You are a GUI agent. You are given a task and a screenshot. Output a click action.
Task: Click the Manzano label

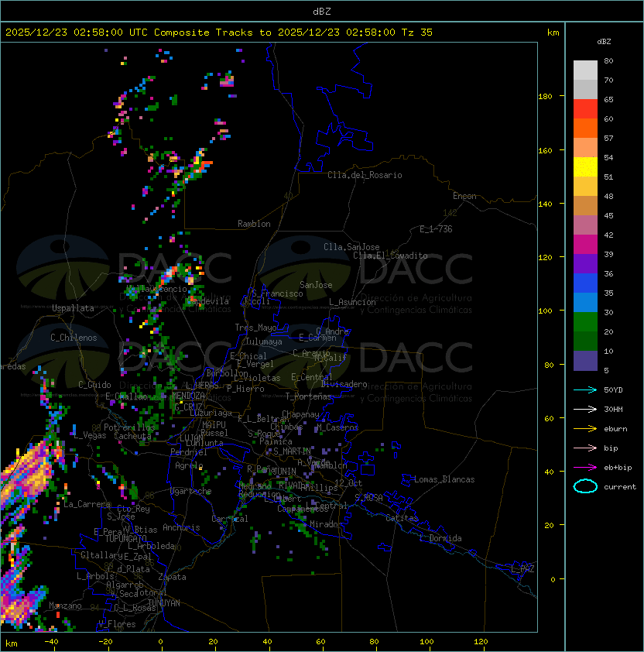[65, 606]
